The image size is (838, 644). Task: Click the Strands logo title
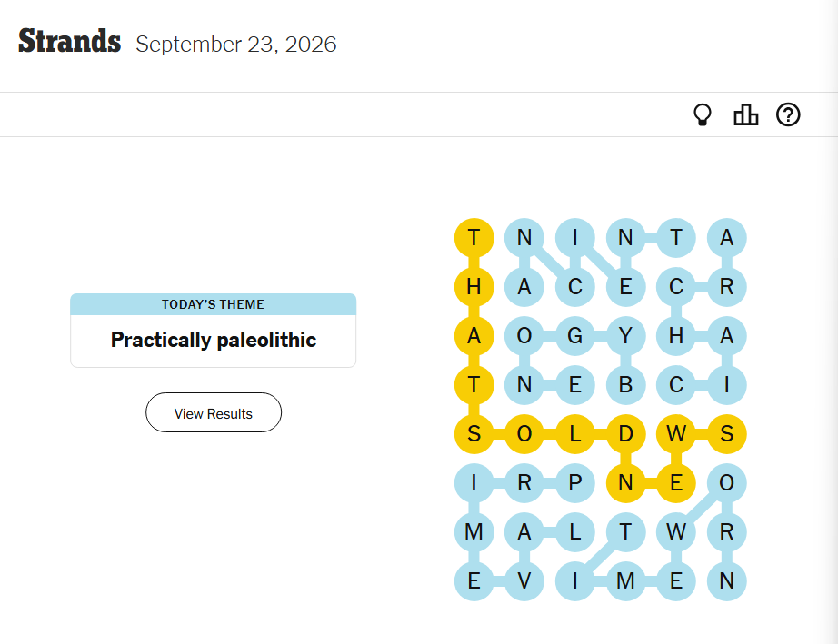[69, 41]
